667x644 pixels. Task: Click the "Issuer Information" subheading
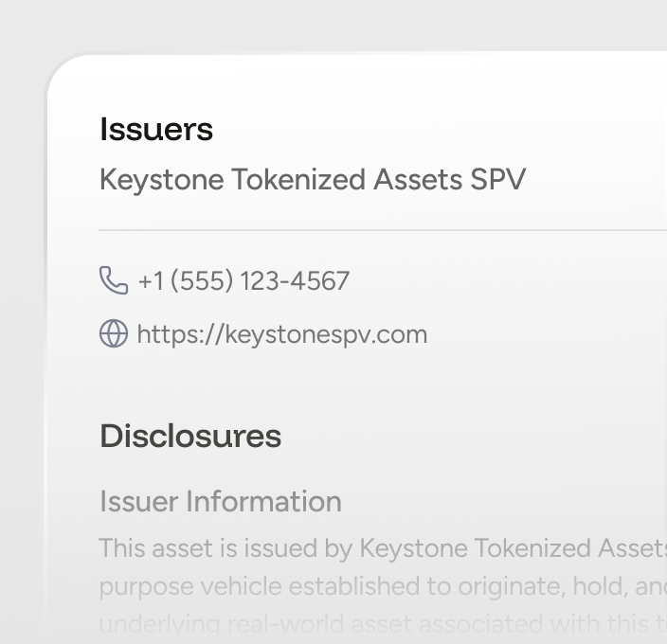click(x=221, y=501)
